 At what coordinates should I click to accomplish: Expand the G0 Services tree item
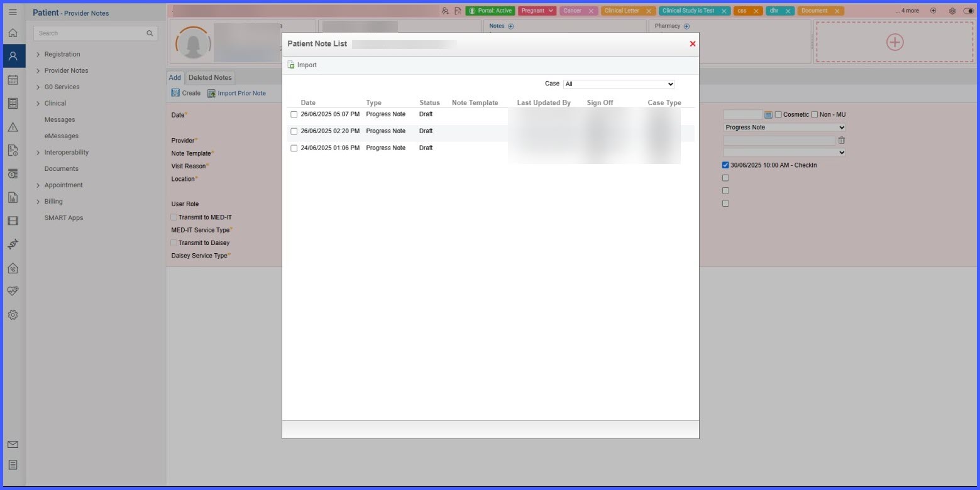point(38,87)
